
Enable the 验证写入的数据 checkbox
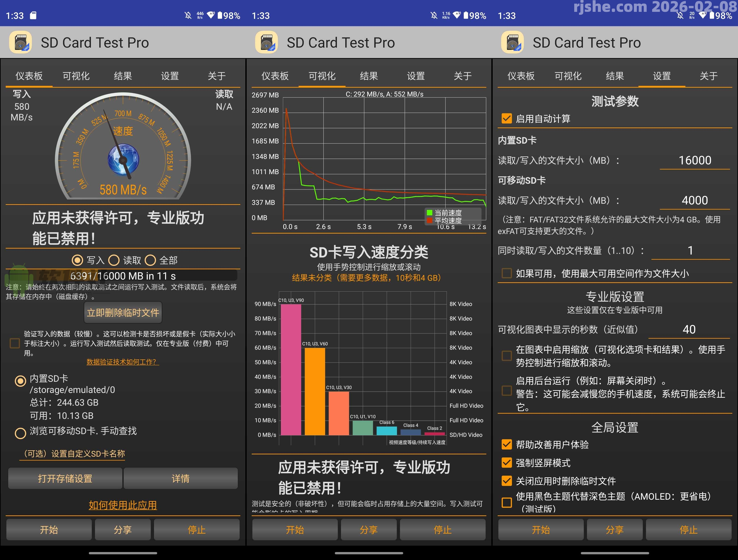15,343
